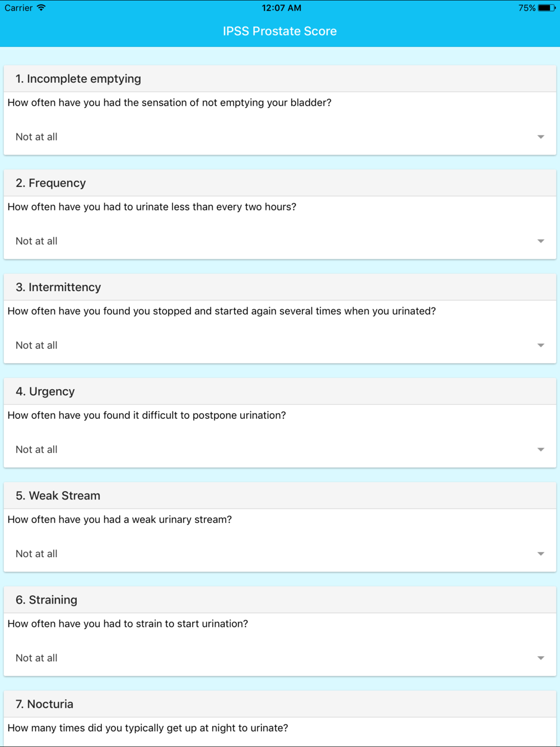Tap the question text about weak urinary stream
The image size is (560, 747).
(x=119, y=520)
